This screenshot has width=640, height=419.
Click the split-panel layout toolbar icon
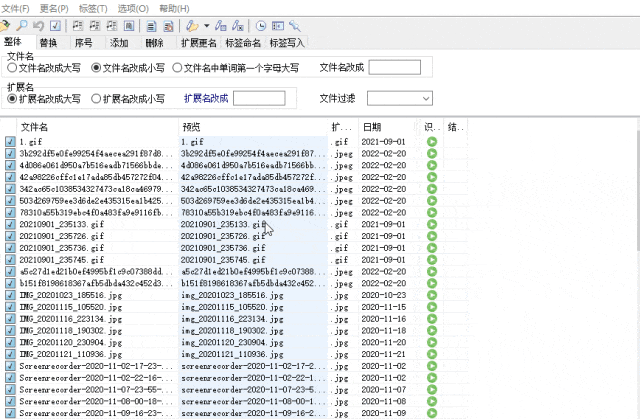(x=278, y=26)
